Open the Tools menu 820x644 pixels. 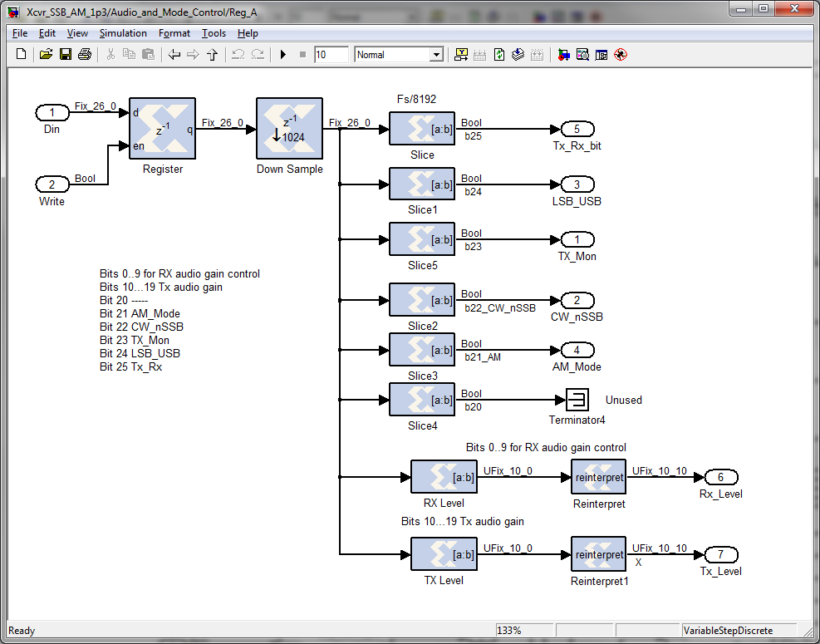214,33
